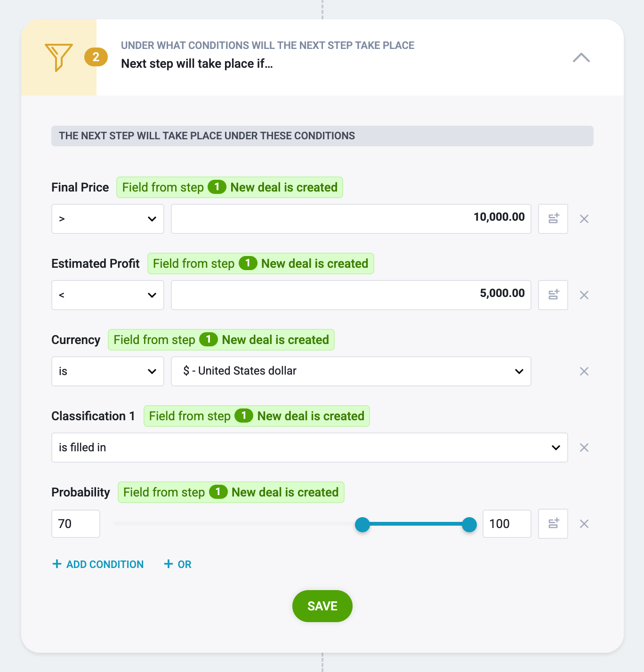
Task: Open the Final Price operator dropdown
Action: (x=108, y=219)
